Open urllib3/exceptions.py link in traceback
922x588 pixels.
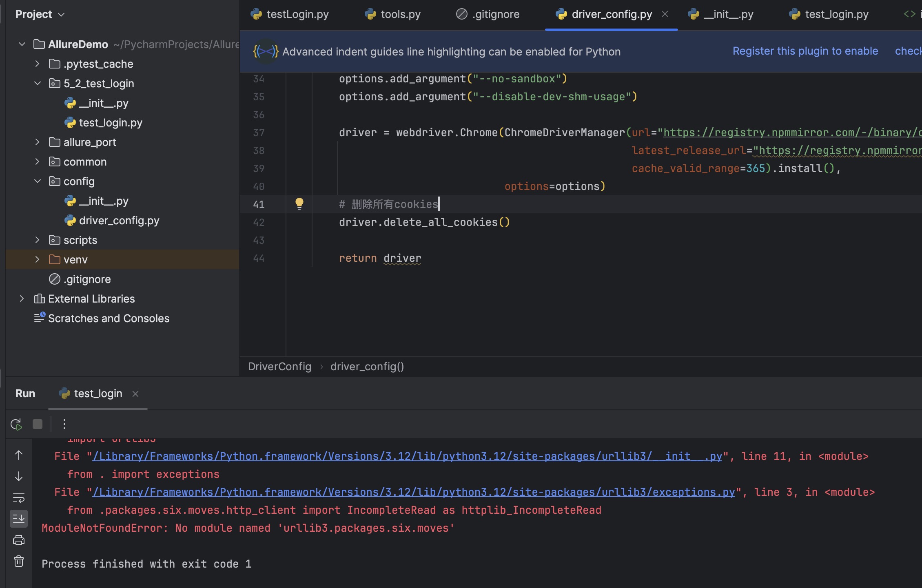point(414,492)
